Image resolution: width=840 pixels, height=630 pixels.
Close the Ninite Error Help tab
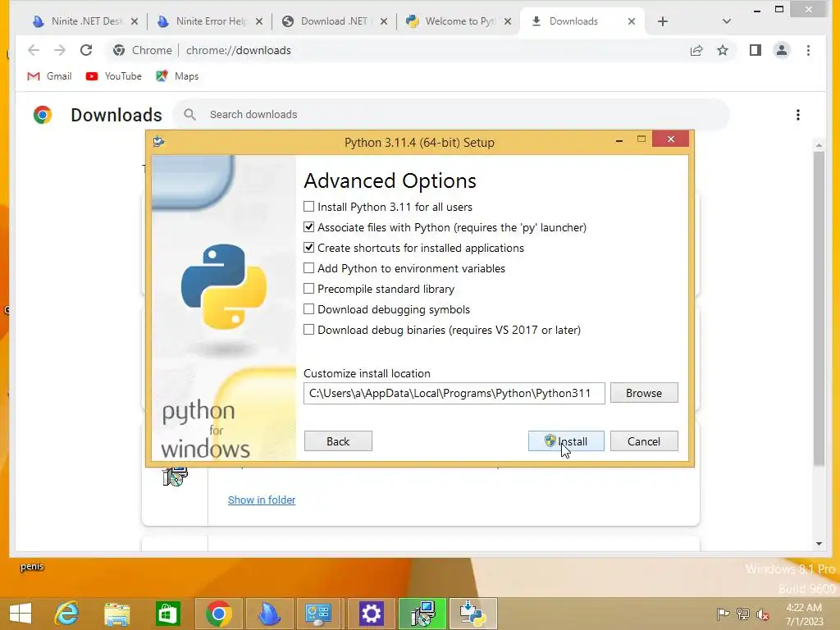coord(259,21)
